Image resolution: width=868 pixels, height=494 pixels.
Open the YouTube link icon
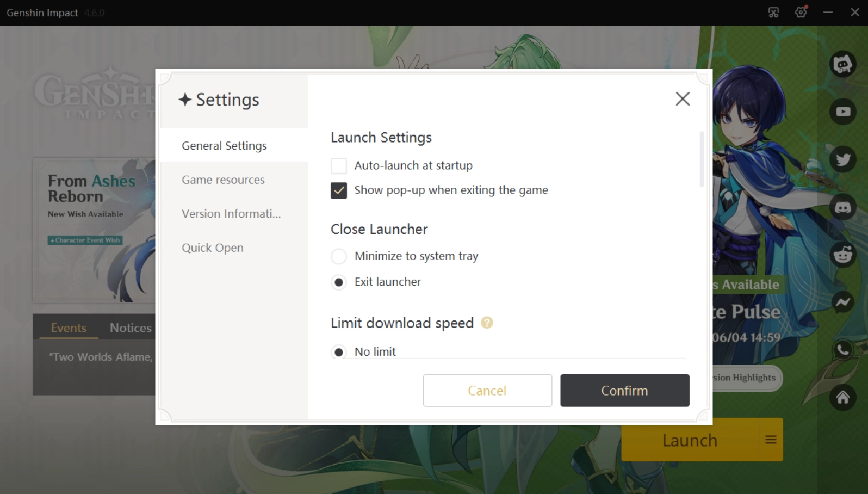[842, 112]
